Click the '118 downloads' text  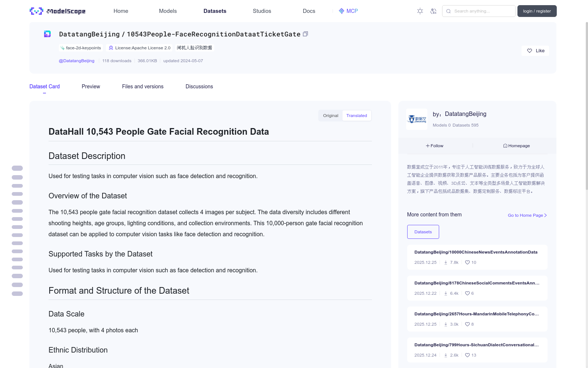pos(117,61)
